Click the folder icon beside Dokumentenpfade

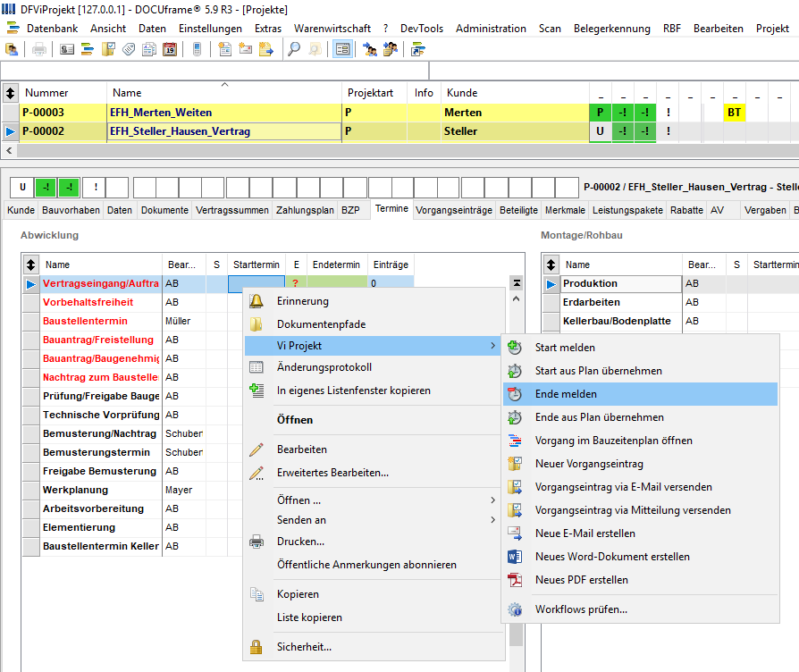pyautogui.click(x=257, y=324)
